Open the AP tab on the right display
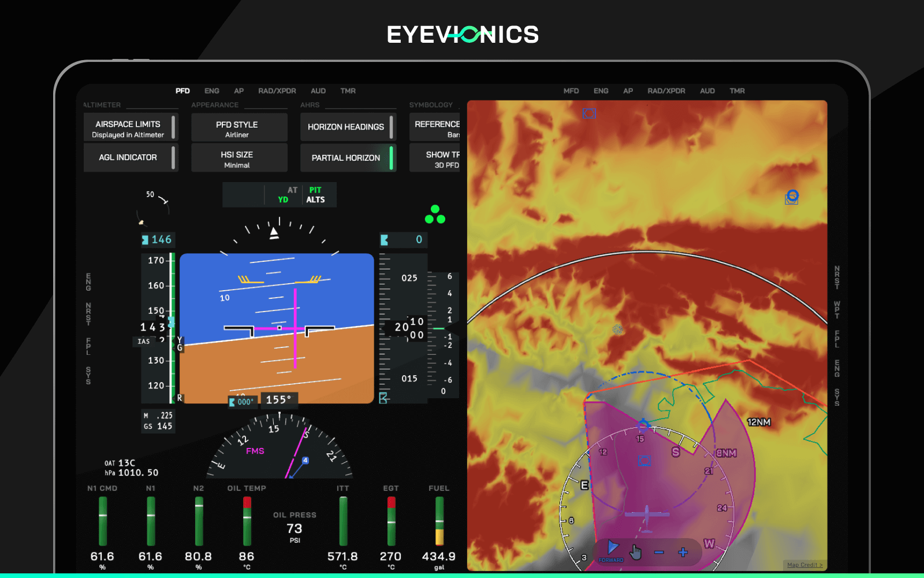924x578 pixels. (628, 91)
